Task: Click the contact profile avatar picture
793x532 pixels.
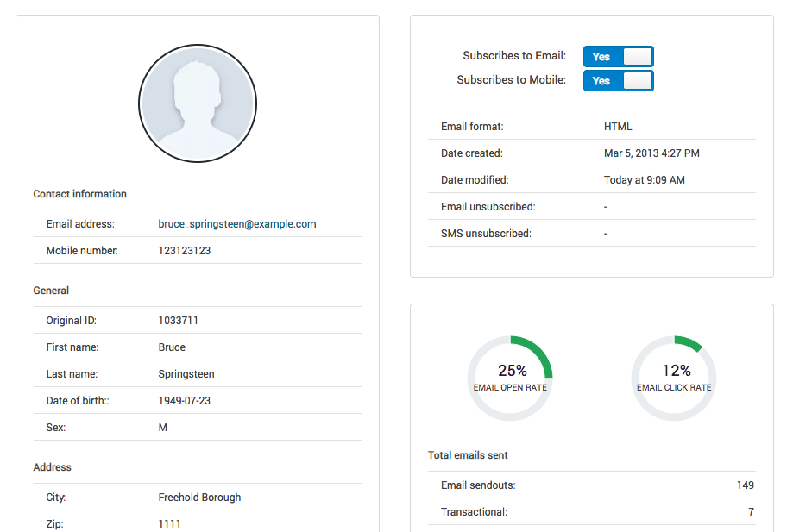Action: (x=198, y=103)
